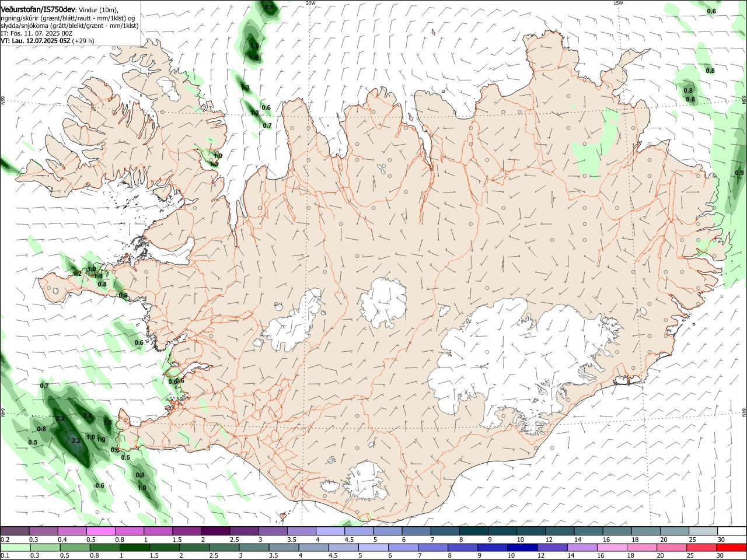Select the light gray swatch labeled 25 in upper legend

(704, 531)
